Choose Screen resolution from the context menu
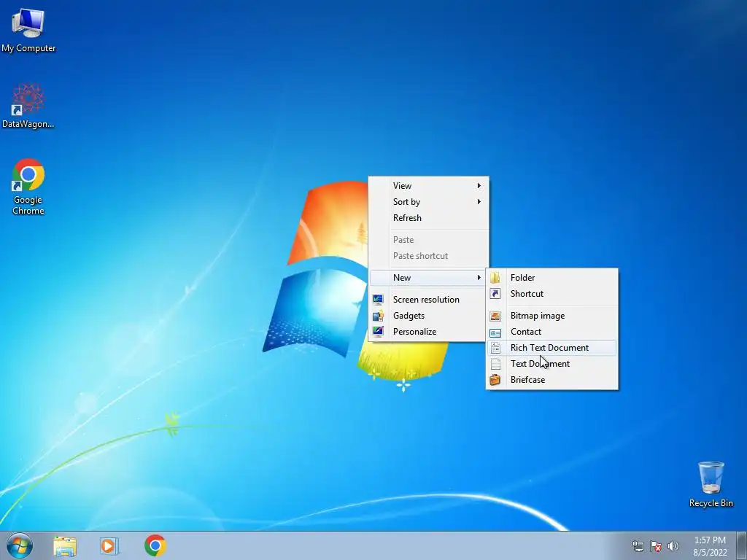 click(429, 300)
